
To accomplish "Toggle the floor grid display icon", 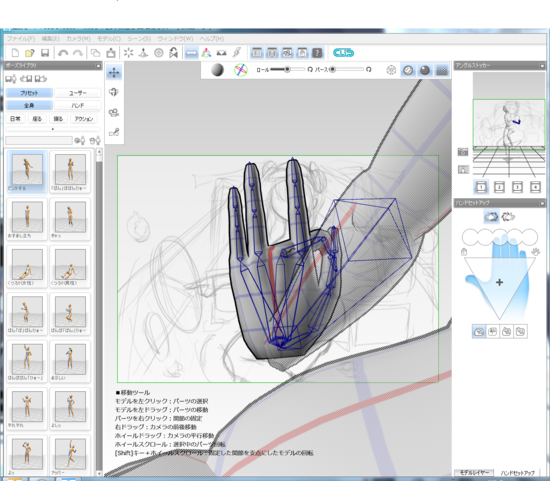I will (222, 53).
